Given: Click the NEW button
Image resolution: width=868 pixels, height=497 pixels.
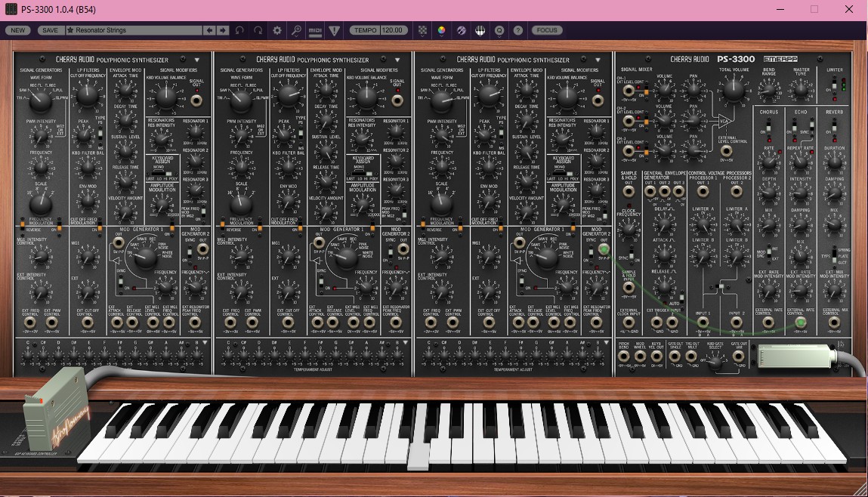Looking at the screenshot, I should 18,30.
